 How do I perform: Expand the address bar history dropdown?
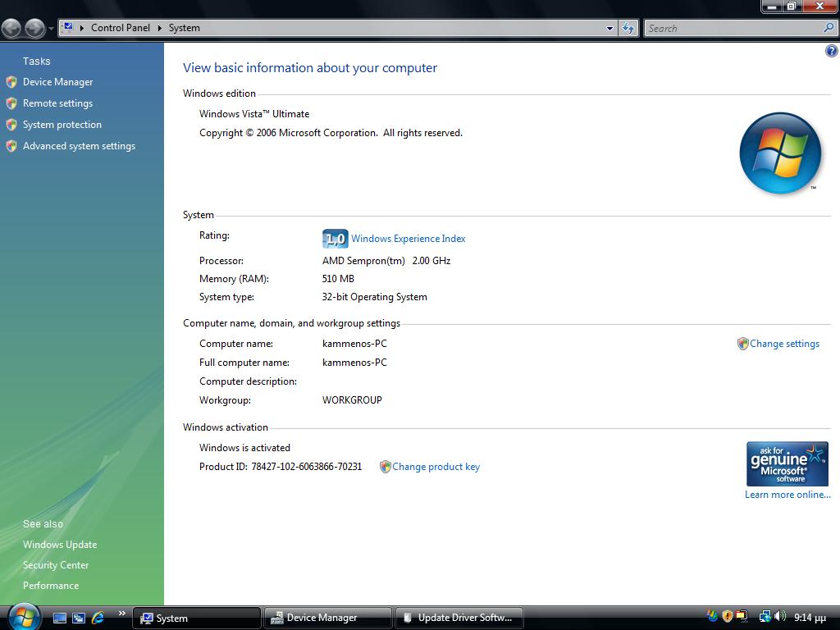(x=609, y=28)
